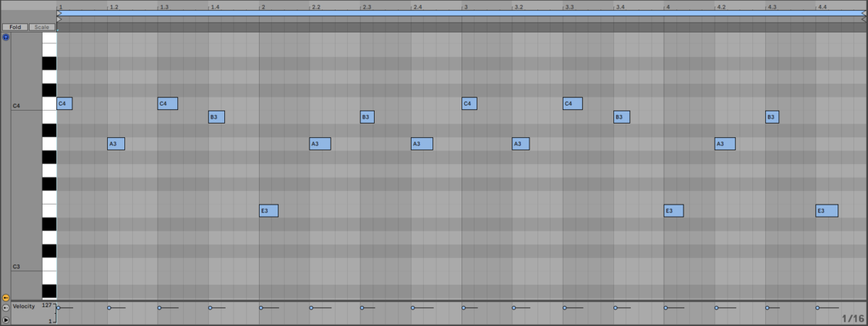
Task: Click the velocity marker at beat 1.4
Action: [x=210, y=308]
